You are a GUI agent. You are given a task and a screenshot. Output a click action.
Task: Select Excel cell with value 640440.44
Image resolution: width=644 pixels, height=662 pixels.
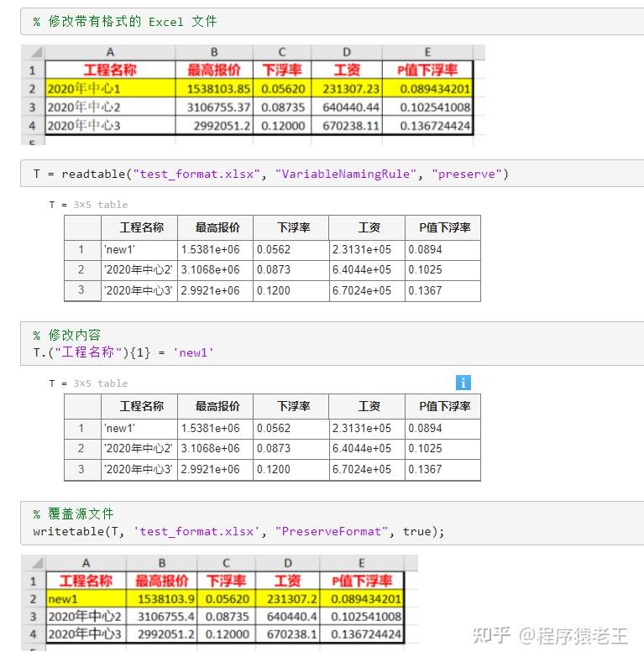point(347,107)
